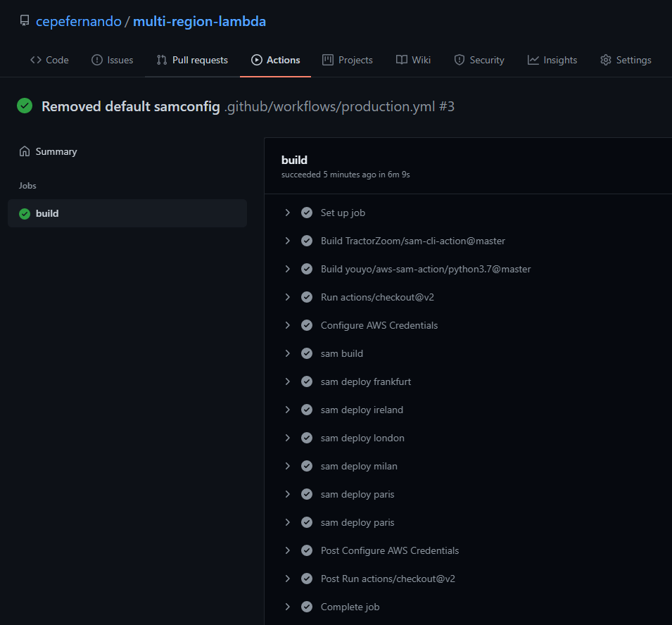Switch to the Wiki tab
Image resolution: width=672 pixels, height=625 pixels.
[414, 60]
